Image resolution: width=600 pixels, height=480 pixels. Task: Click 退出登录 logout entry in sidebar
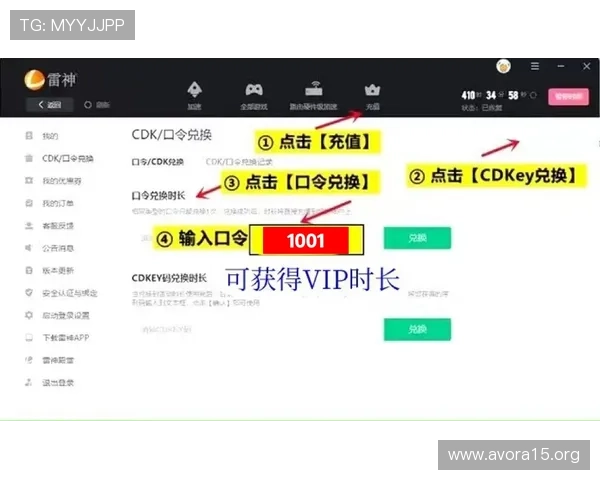[49, 382]
